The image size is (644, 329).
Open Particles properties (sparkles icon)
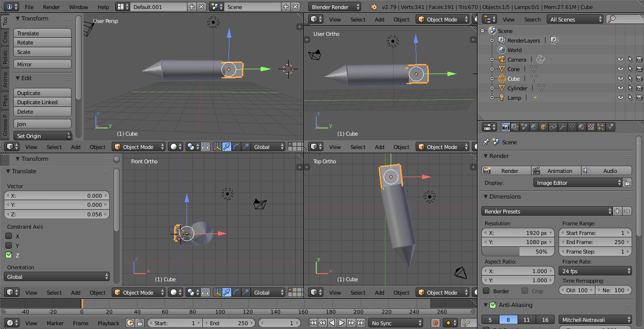(601, 127)
